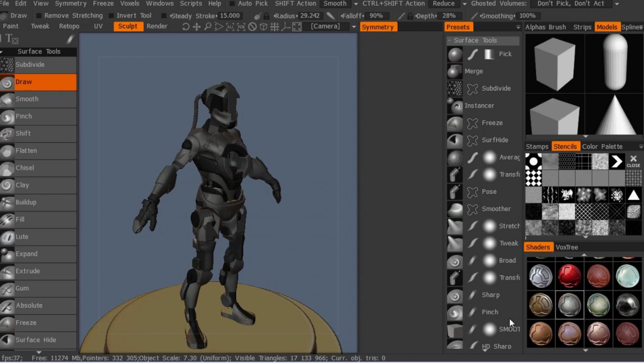Open the VoxTree panel tab

coord(566,247)
